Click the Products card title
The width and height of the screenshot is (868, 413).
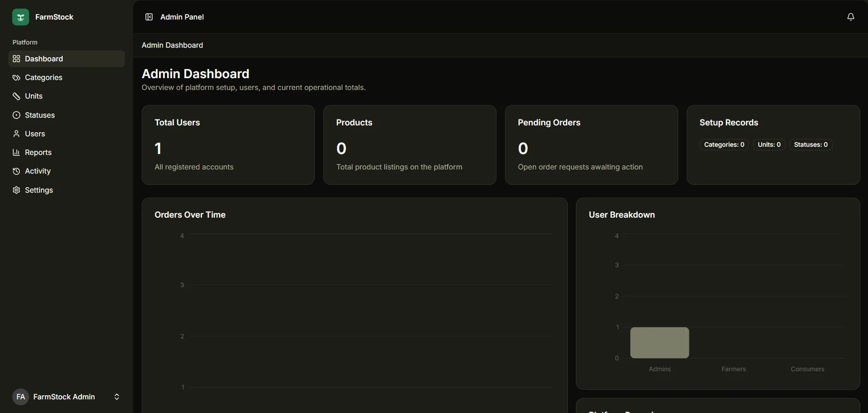coord(354,122)
